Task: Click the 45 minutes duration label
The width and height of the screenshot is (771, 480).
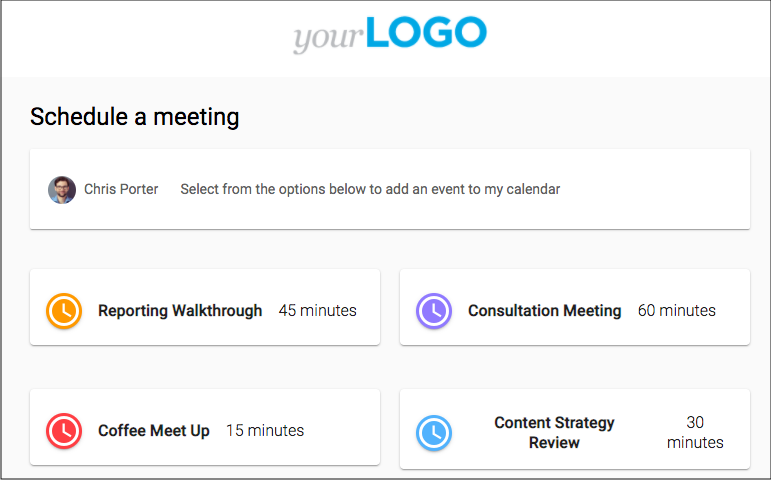Action: (x=317, y=311)
